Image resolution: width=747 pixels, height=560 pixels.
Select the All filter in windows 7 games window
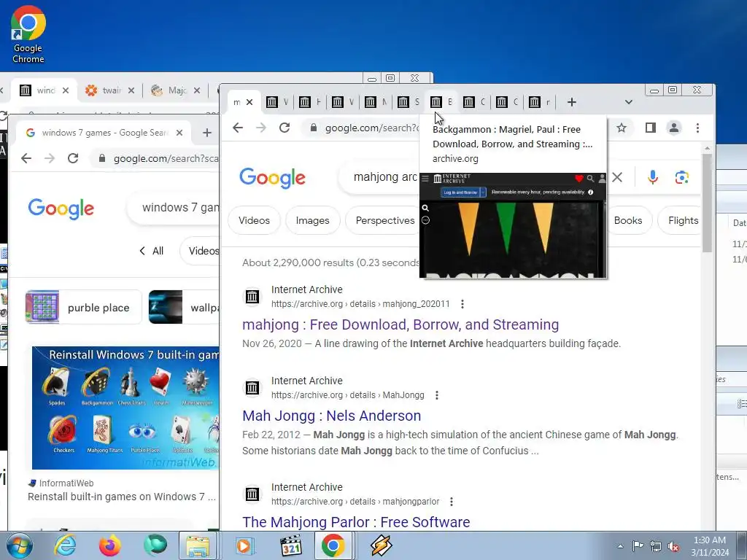152,251
